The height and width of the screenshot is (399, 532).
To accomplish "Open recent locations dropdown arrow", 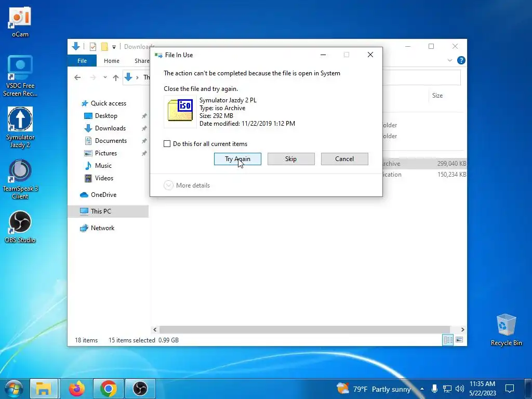I will point(105,77).
